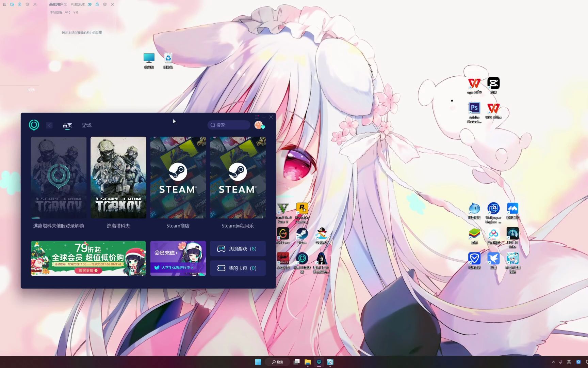Select the Rockstar Games launcher shortcut
The height and width of the screenshot is (368, 588).
[x=302, y=213]
